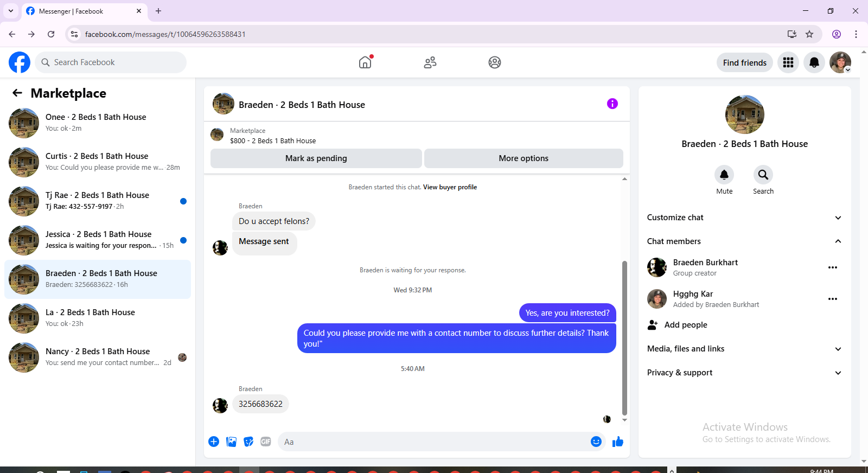This screenshot has width=868, height=473.
Task: Go to the Home feed icon
Action: click(365, 62)
